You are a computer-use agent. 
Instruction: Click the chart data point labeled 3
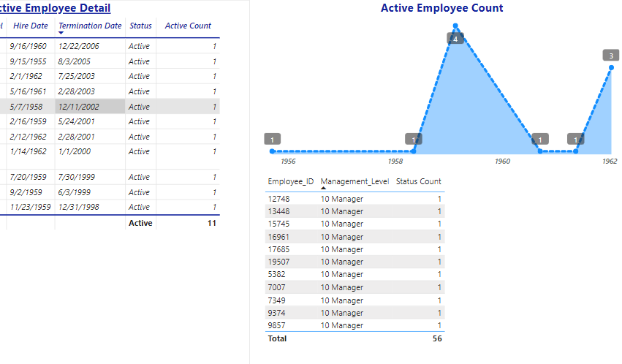(x=611, y=68)
